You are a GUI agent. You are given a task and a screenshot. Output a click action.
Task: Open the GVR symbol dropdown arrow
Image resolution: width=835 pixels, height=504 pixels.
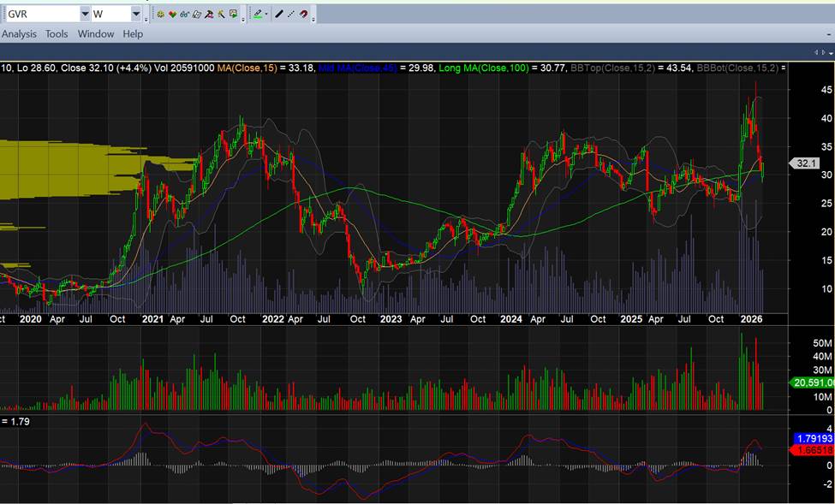pos(84,15)
